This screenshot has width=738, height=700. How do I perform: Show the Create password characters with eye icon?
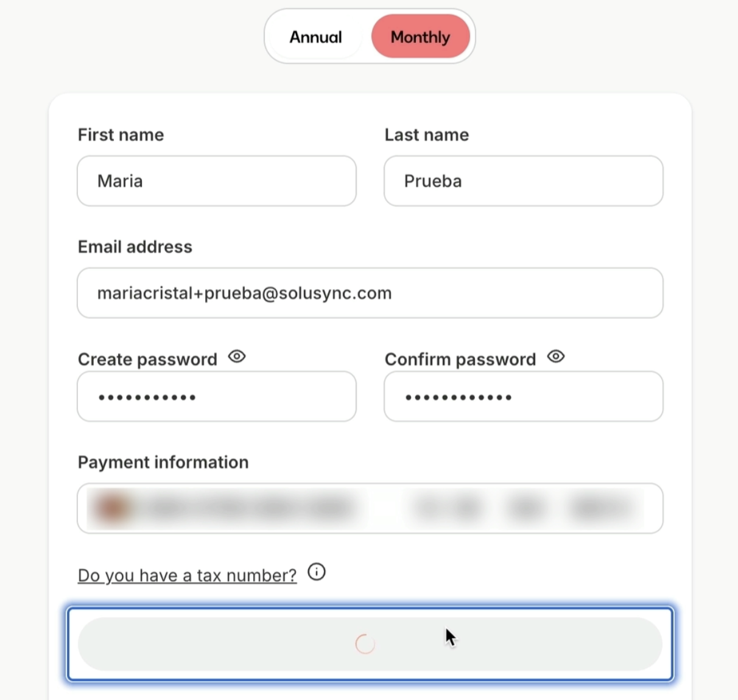237,357
